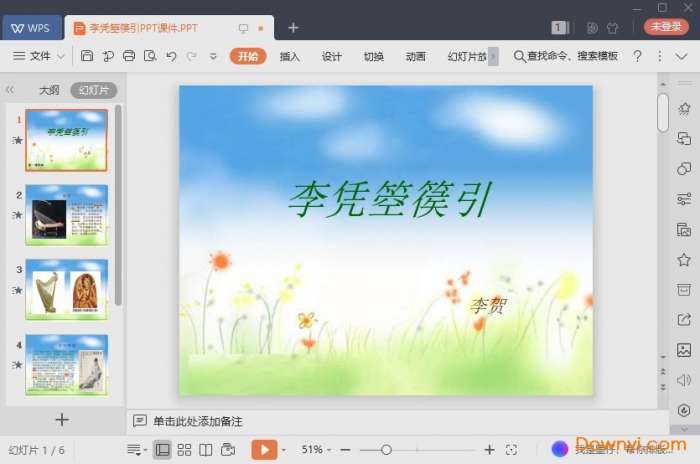Open the 文件 menu

click(x=32, y=56)
